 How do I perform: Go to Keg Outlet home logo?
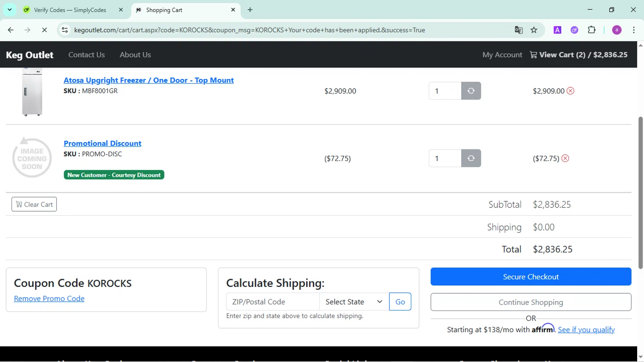pyautogui.click(x=30, y=55)
